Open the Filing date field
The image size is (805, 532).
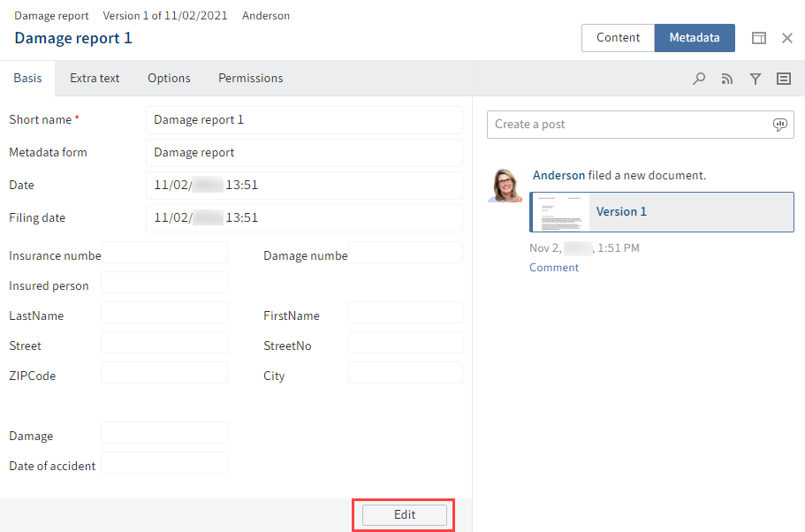click(x=305, y=217)
